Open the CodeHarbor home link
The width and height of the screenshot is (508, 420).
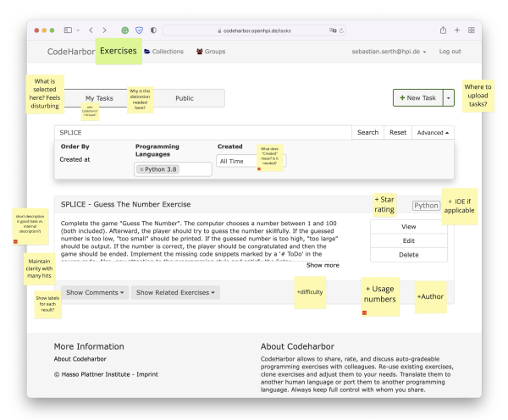[x=71, y=52]
